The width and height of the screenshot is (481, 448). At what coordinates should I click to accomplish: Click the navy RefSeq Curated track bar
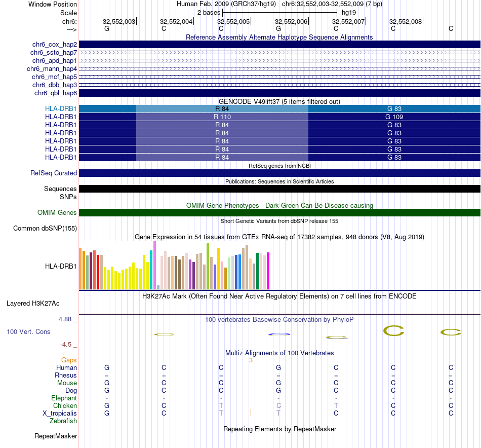[x=279, y=173]
